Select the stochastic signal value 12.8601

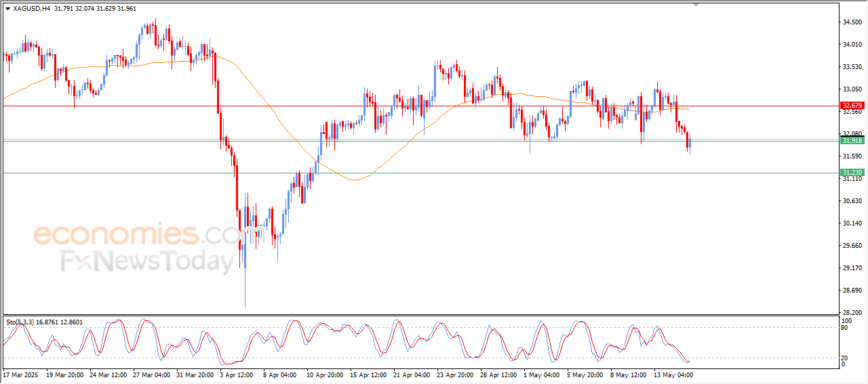point(71,322)
